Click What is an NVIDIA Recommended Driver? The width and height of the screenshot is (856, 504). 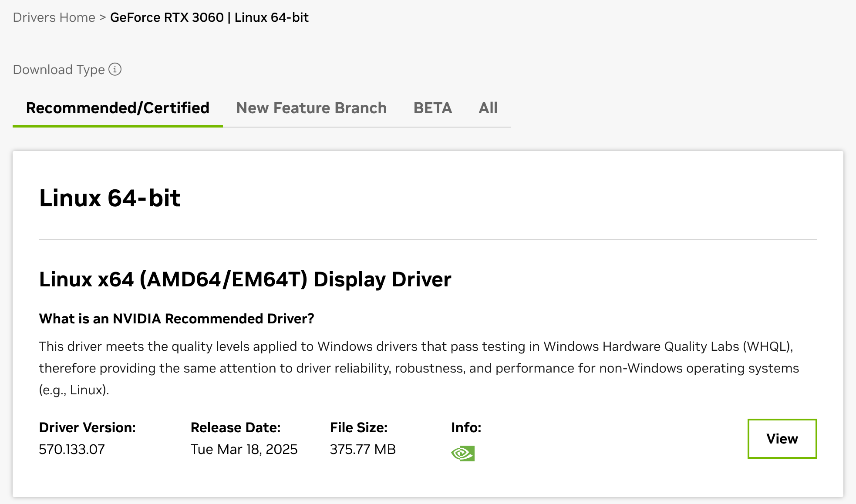(x=176, y=319)
